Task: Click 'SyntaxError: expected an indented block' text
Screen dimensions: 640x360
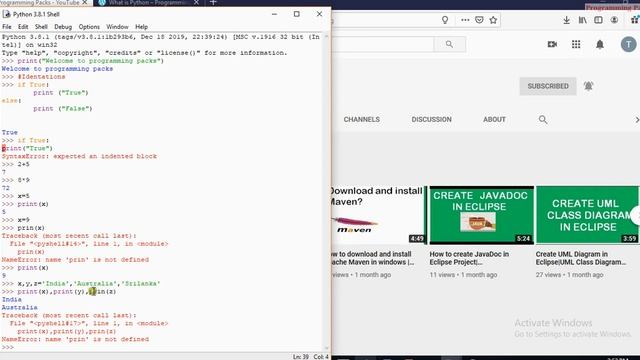Action: [x=79, y=156]
